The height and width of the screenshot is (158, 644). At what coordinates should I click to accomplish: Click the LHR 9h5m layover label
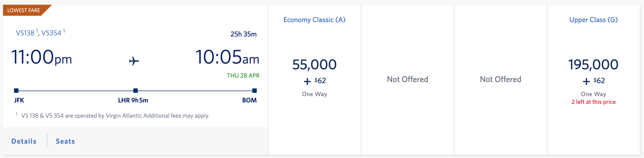pyautogui.click(x=133, y=100)
